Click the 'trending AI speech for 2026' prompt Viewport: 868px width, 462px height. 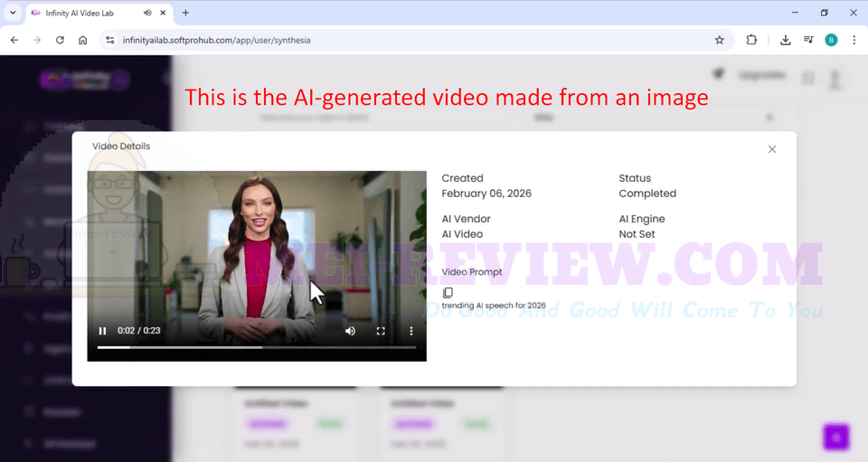[494, 306]
